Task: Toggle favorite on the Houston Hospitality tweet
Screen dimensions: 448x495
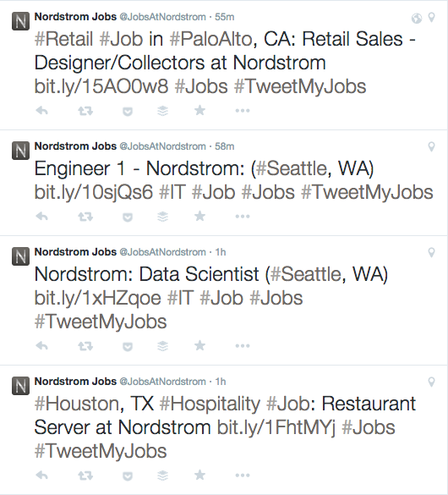Action: [x=199, y=475]
